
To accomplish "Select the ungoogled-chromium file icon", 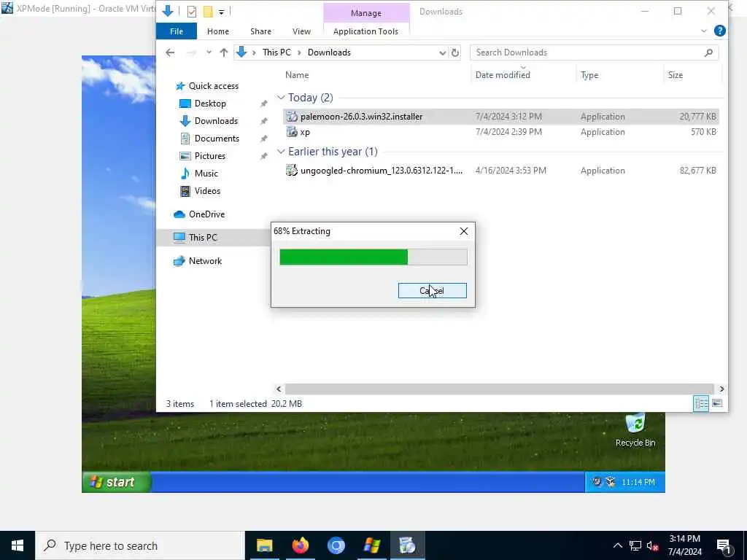I will pyautogui.click(x=292, y=170).
